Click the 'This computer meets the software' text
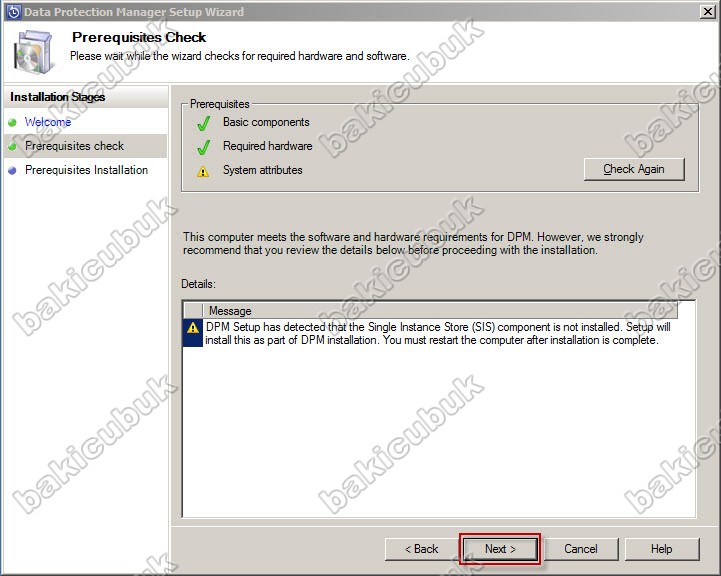721x576 pixels. pos(413,243)
